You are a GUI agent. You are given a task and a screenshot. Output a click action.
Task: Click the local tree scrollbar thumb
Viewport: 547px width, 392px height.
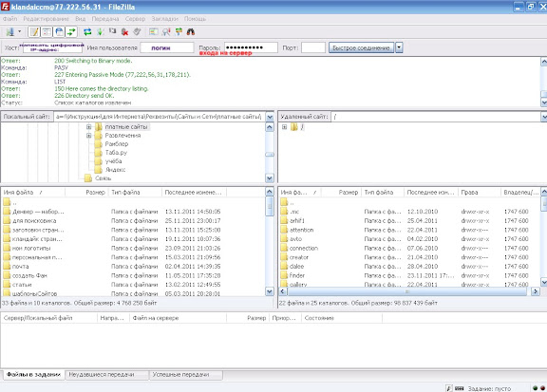point(270,155)
